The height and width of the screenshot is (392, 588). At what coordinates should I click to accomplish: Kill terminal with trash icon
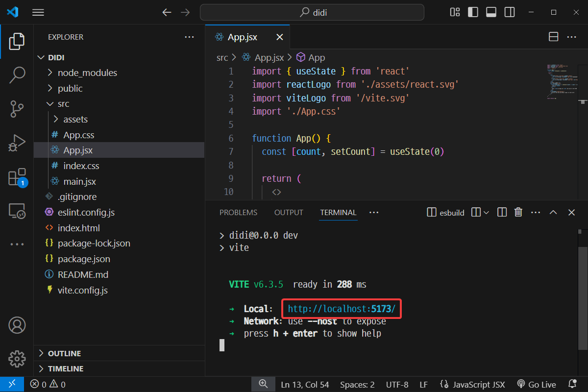518,212
